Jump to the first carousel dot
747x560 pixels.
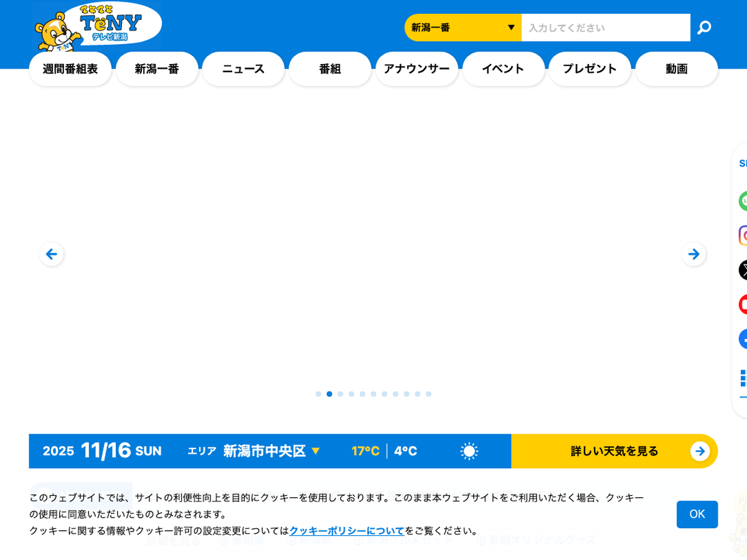318,394
